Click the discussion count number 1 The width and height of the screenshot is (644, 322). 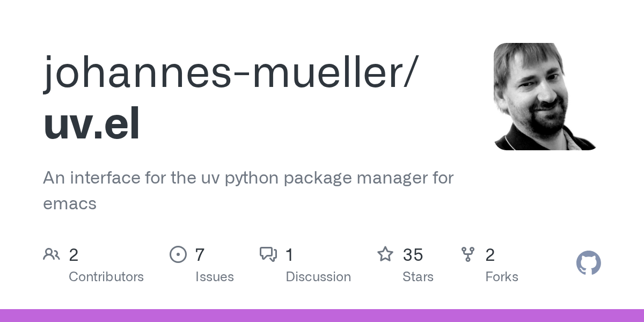coord(289,255)
